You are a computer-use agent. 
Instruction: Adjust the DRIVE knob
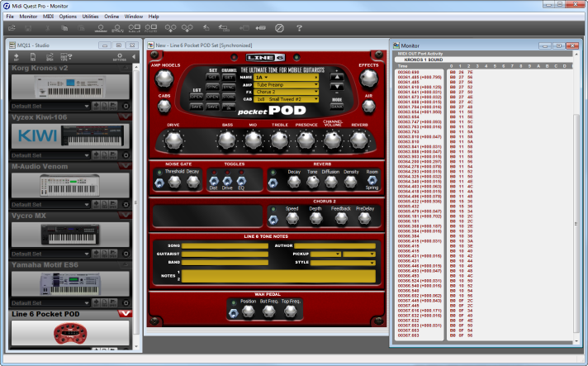coord(173,140)
